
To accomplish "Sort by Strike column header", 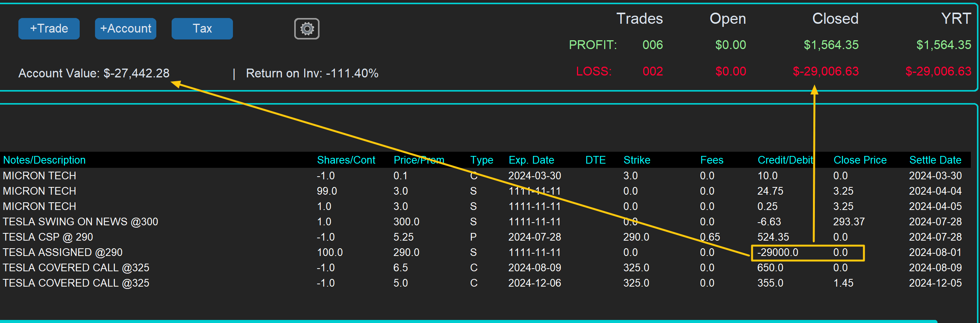I will click(637, 160).
